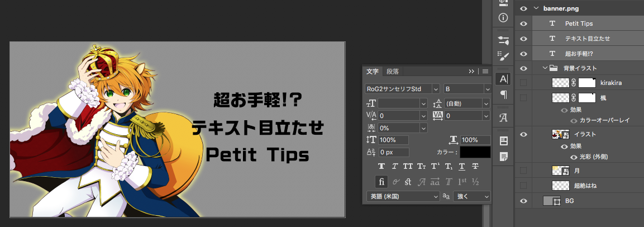Hide the 超お手軽!? text layer

click(x=523, y=54)
